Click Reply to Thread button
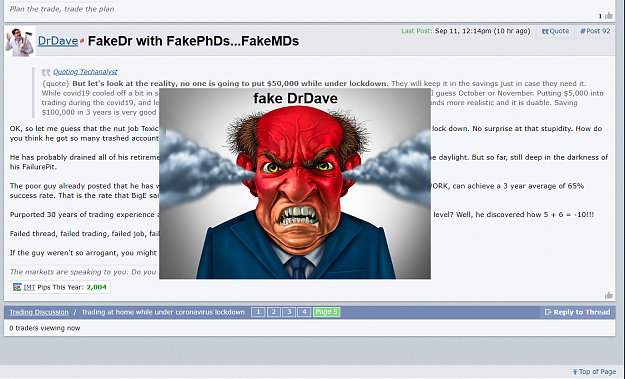The height and width of the screenshot is (379, 625). coord(577,312)
